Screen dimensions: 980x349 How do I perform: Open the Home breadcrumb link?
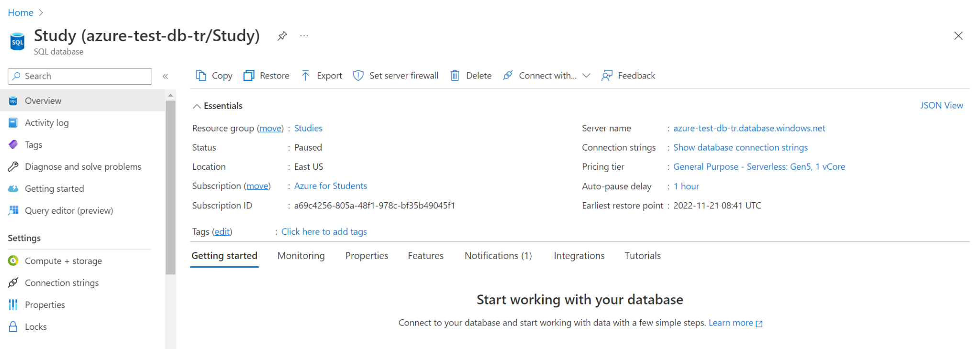pyautogui.click(x=21, y=12)
